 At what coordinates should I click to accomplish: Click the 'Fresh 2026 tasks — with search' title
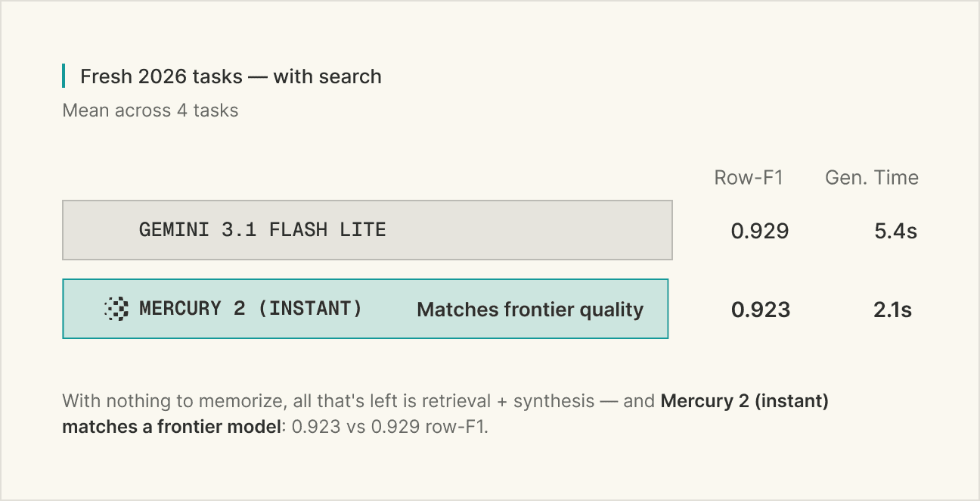click(231, 76)
